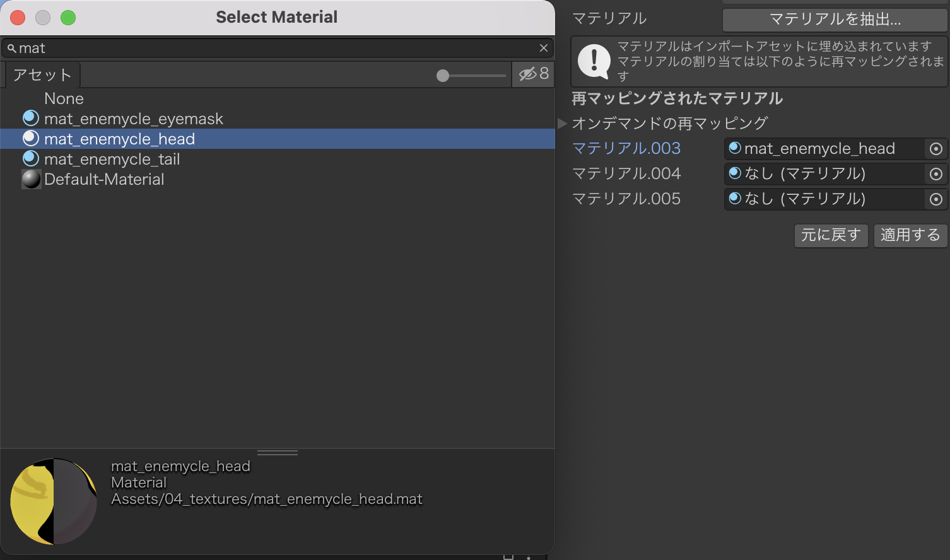Image resolution: width=950 pixels, height=560 pixels.
Task: Click the 再マッピングされたマテリアル heading
Action: [x=677, y=98]
